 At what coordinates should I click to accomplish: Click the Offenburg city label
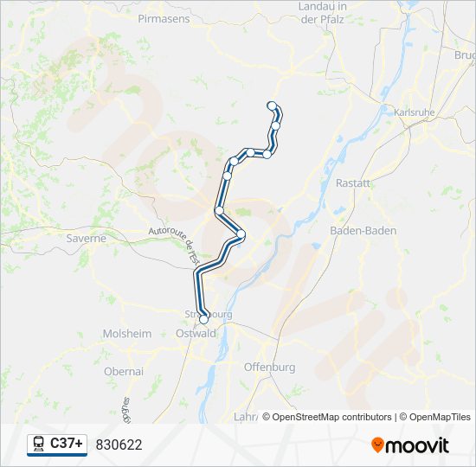(x=269, y=368)
